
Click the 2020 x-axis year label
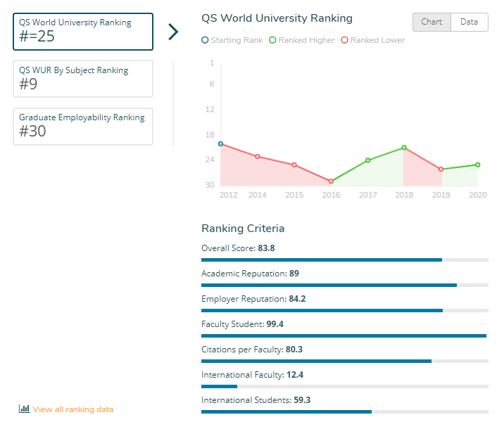tap(478, 195)
